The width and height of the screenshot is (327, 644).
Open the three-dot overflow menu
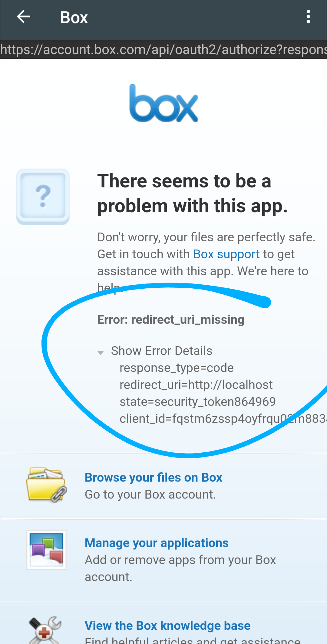(308, 17)
